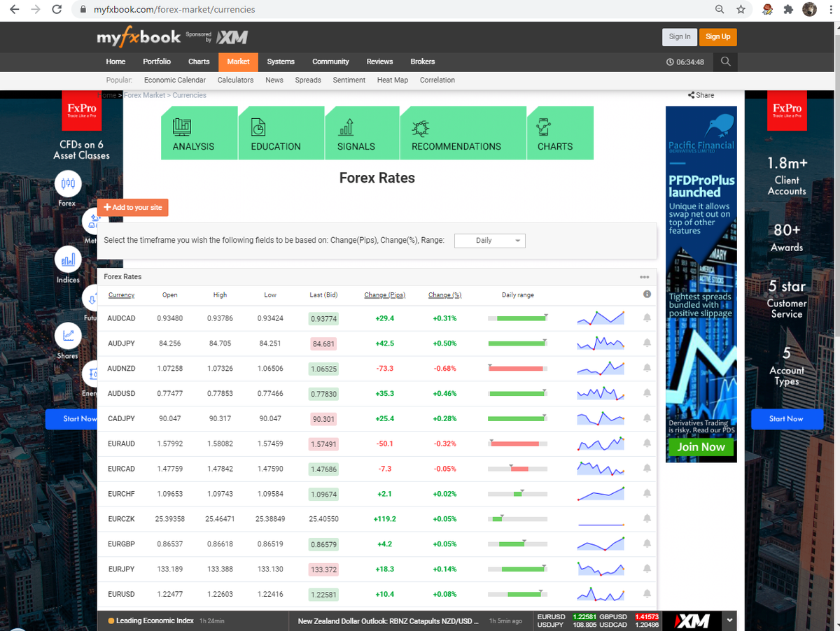
Task: Expand the bottom ticker bar chevron
Action: click(x=729, y=621)
